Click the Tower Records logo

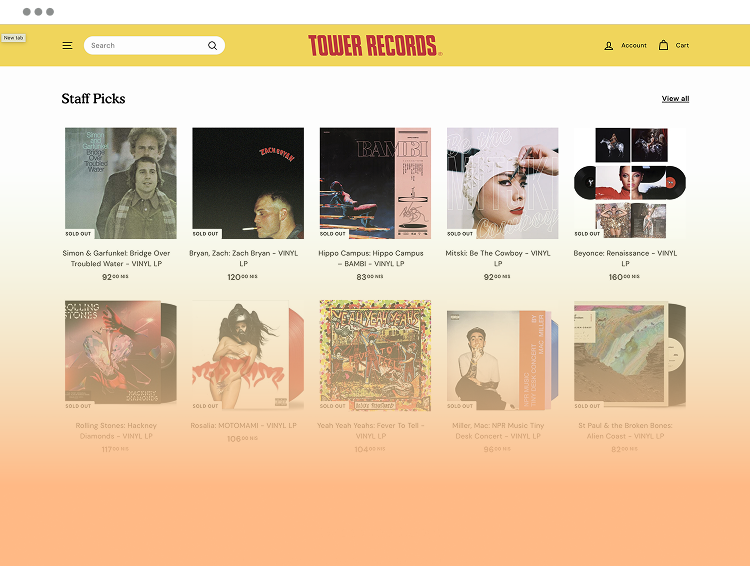tap(375, 45)
